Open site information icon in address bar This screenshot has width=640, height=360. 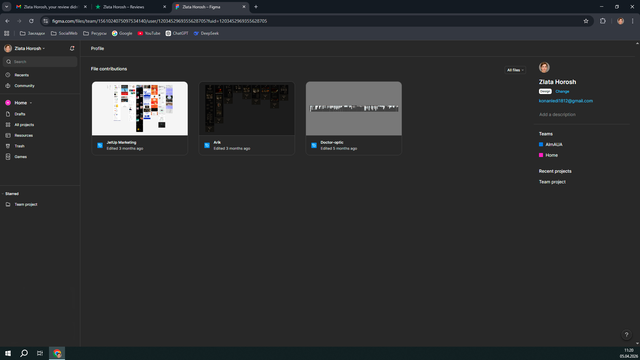(46, 21)
